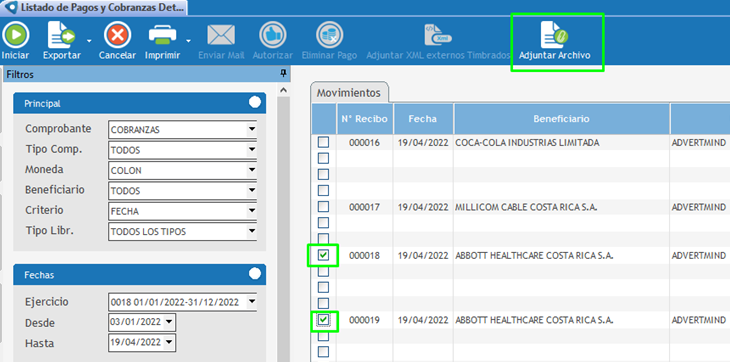730x362 pixels.
Task: Click the green Iniciar play icon
Action: point(15,35)
